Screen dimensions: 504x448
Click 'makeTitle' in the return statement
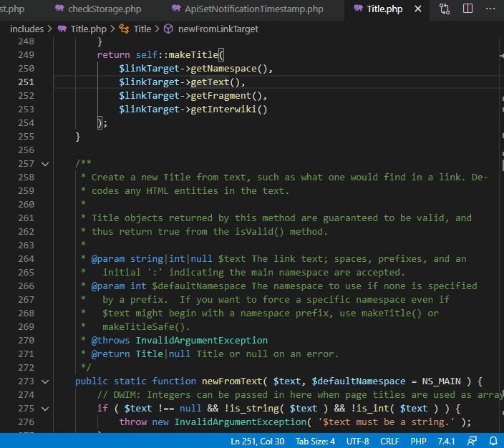click(x=193, y=55)
